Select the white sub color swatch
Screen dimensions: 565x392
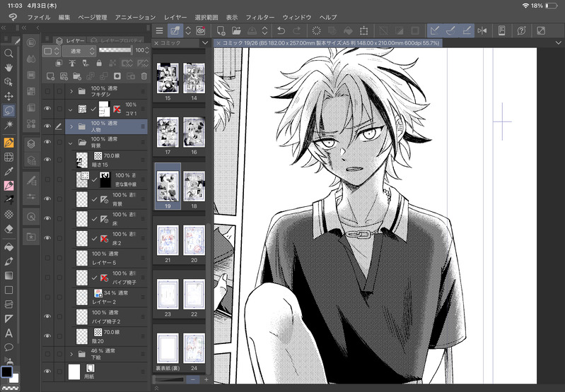tap(14, 378)
